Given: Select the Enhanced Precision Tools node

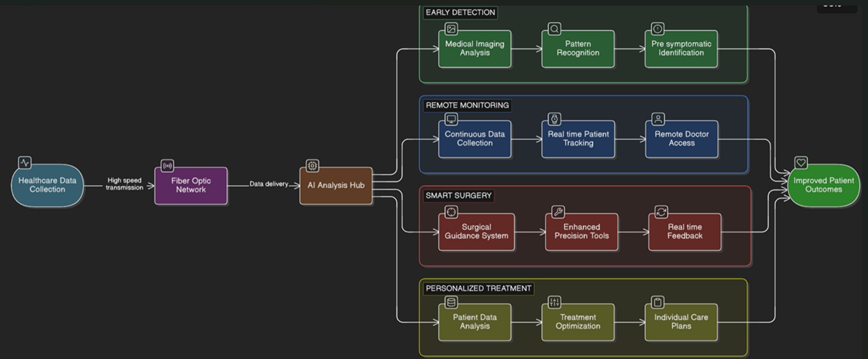Looking at the screenshot, I should point(582,232).
